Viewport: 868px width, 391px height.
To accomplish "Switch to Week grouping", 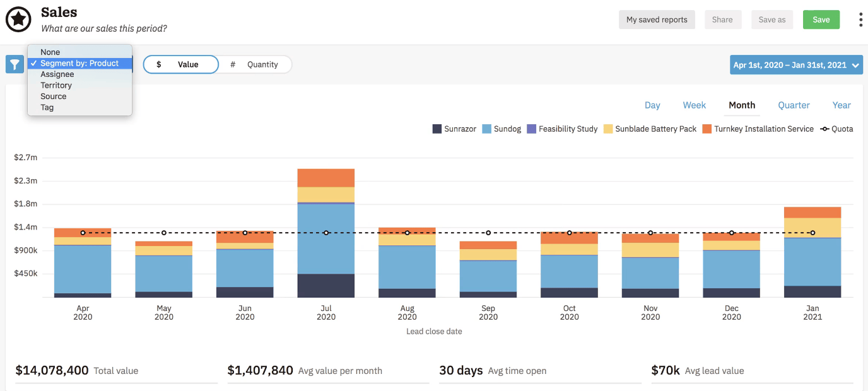I will tap(694, 105).
